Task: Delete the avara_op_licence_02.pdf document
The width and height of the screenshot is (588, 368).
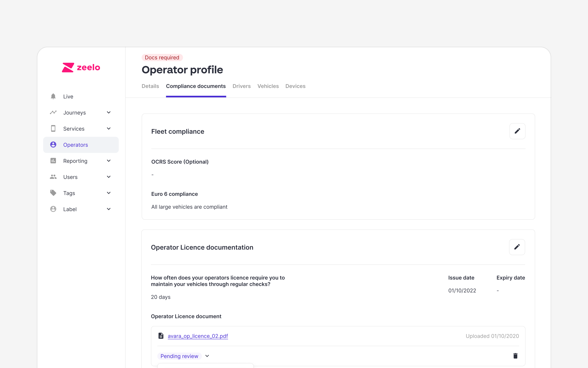Action: [x=515, y=356]
